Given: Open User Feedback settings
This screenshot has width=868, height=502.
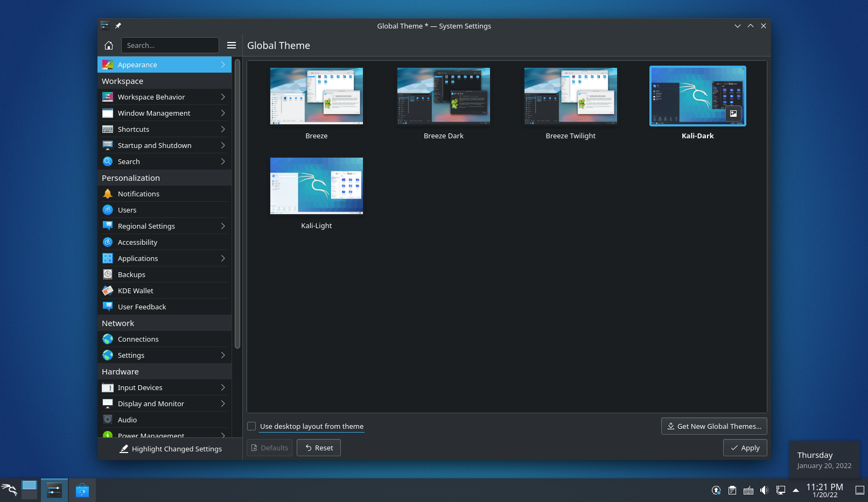Looking at the screenshot, I should tap(142, 307).
